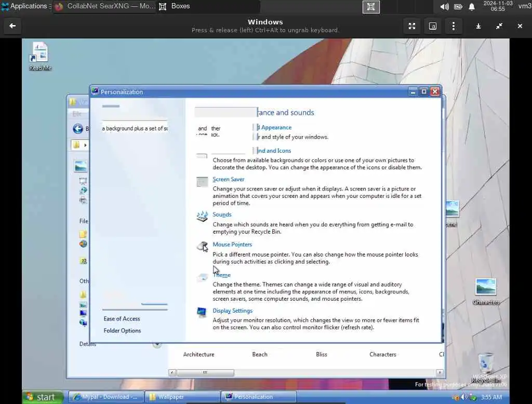532x404 pixels.
Task: Open the date and time clock 2024-11-03
Action: point(498,6)
